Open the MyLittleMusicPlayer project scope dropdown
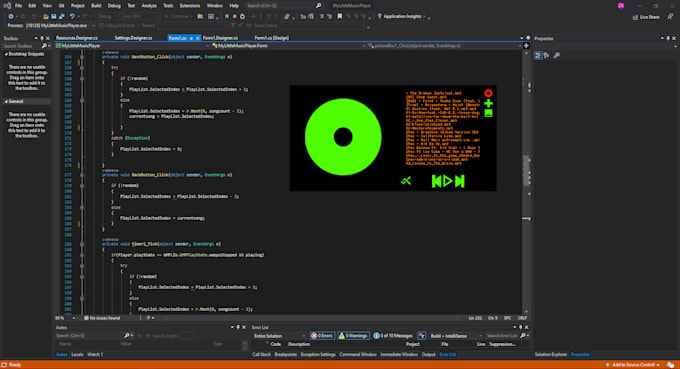The image size is (680, 369). pos(132,46)
